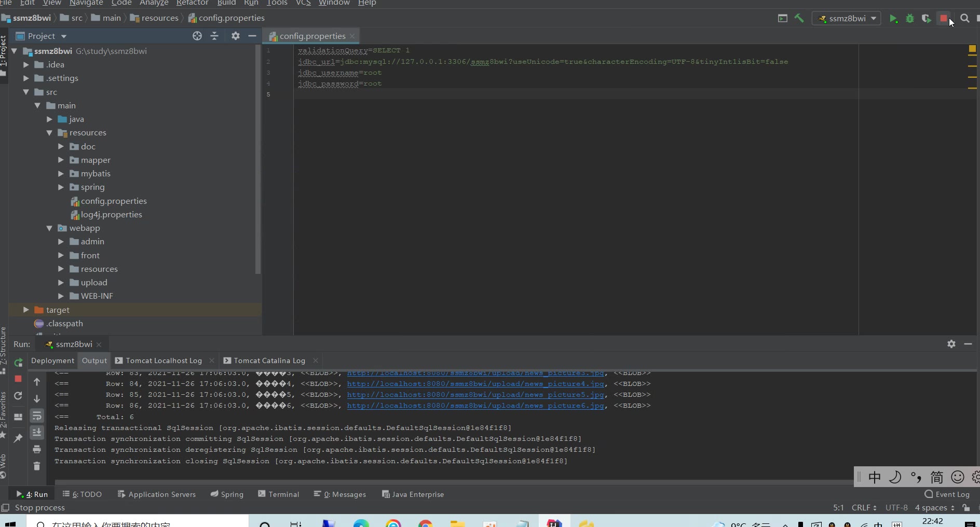The image size is (980, 527).
Task: Collapse all in Project panel
Action: pyautogui.click(x=214, y=36)
